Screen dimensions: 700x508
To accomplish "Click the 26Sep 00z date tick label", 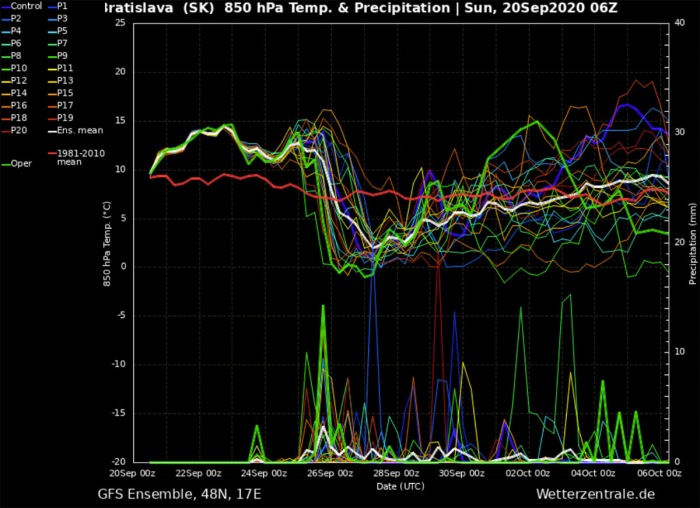I will (330, 473).
